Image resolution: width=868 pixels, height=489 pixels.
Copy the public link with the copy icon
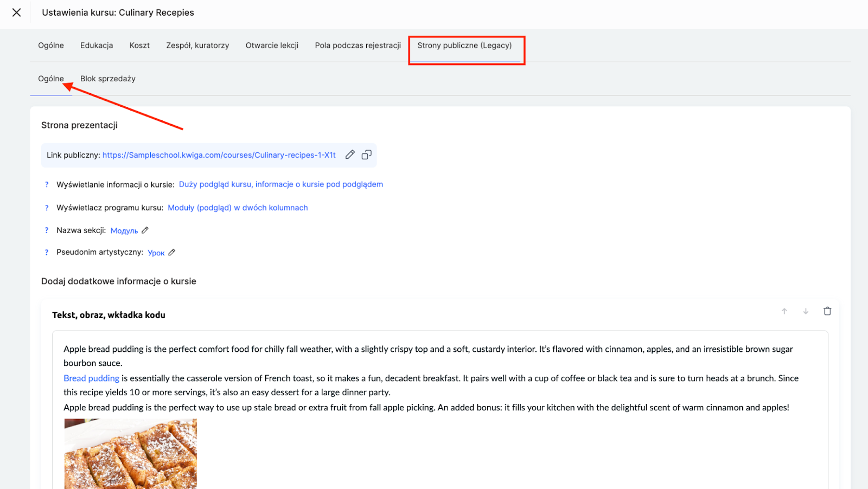(x=367, y=155)
